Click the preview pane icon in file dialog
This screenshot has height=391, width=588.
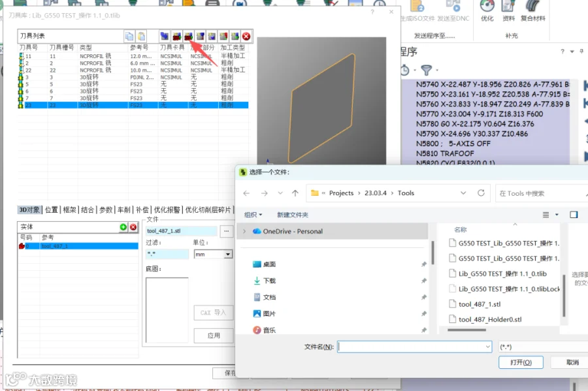[574, 215]
